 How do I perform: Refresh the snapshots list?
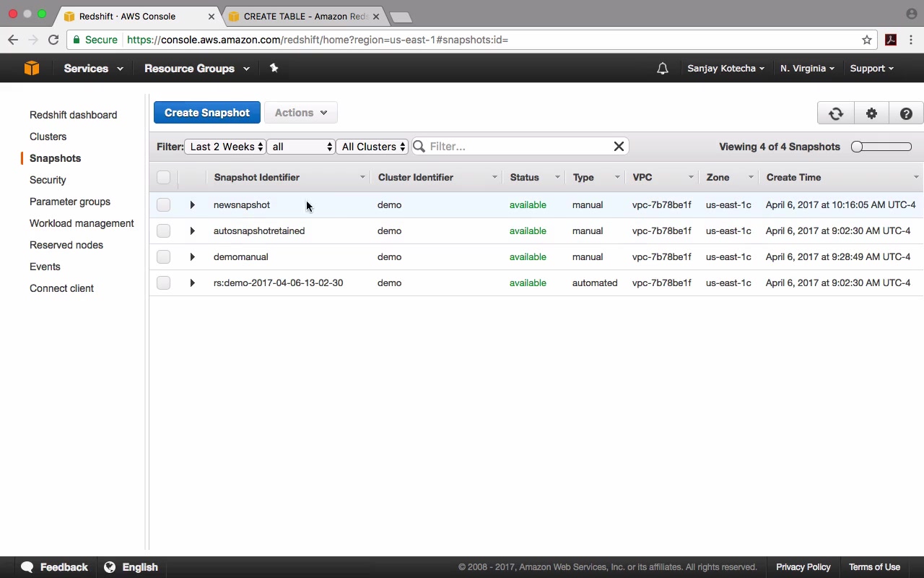[x=836, y=113]
